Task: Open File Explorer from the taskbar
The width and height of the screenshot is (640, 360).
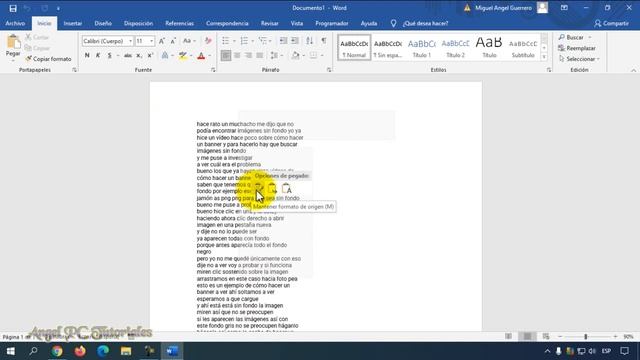Action: [x=126, y=351]
